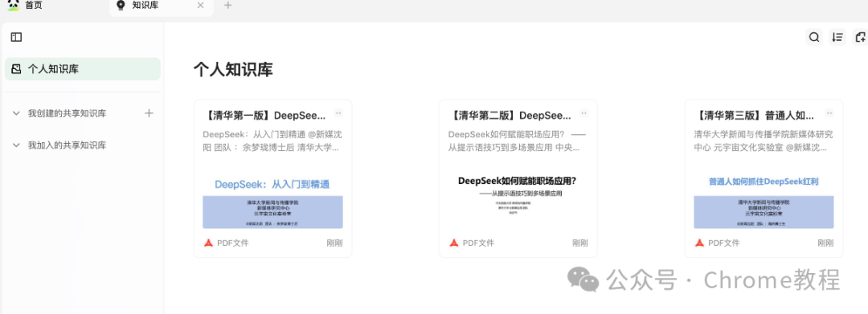Collapse the 我创建的共享知识库 chevron
Screen dimensions: 868x314
click(16, 113)
